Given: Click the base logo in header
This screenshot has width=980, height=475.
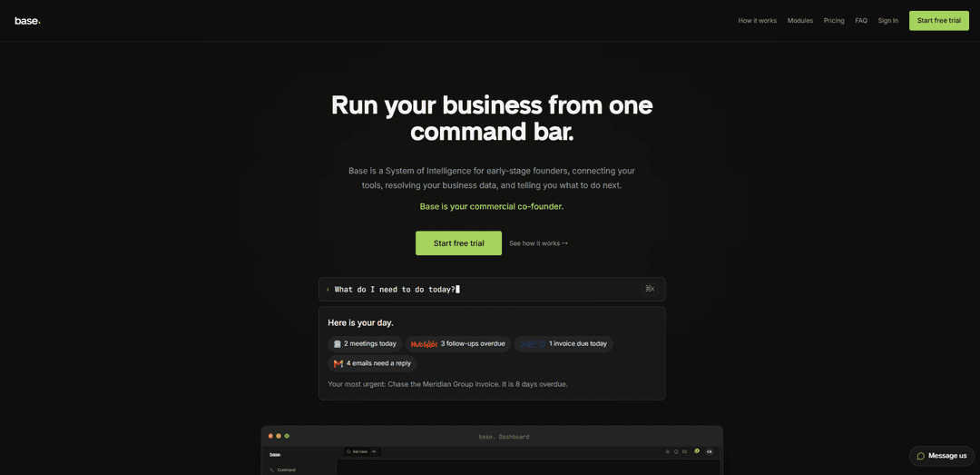Looking at the screenshot, I should 27,21.
